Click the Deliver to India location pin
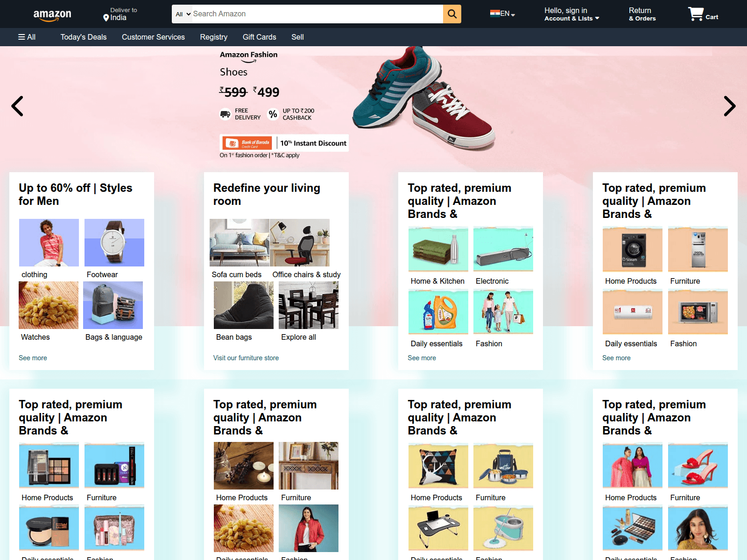Image resolution: width=747 pixels, height=560 pixels. pos(106,18)
